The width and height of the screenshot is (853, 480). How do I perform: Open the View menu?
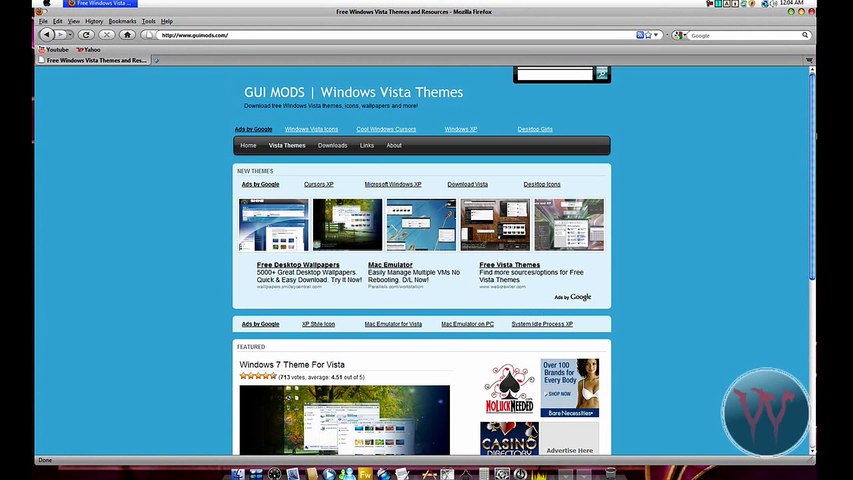(73, 21)
